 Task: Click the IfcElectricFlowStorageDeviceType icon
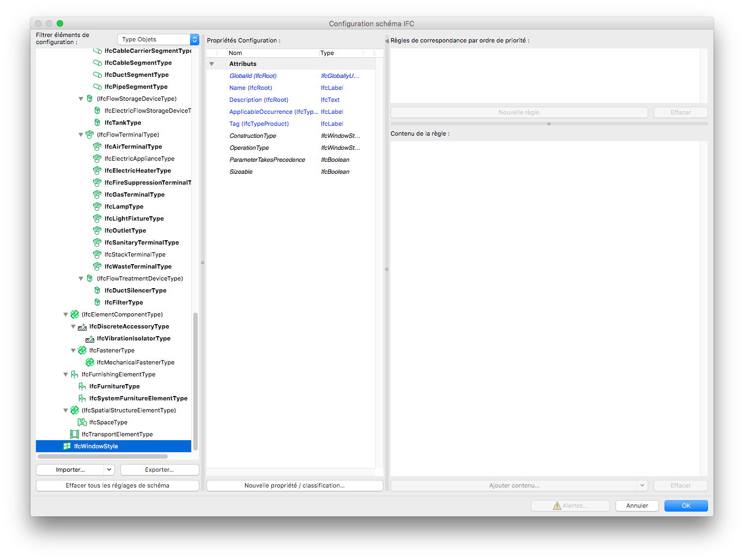pyautogui.click(x=97, y=111)
